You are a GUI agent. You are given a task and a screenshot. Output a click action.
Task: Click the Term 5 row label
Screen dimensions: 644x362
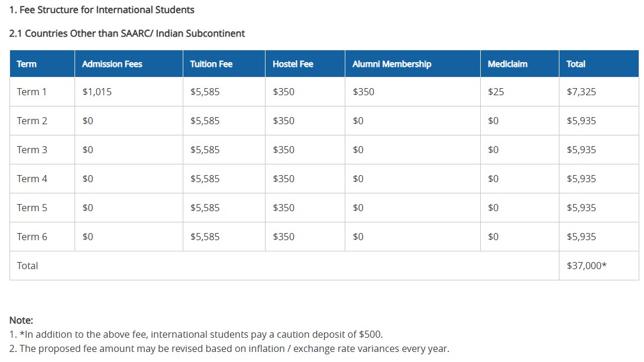coord(32,208)
